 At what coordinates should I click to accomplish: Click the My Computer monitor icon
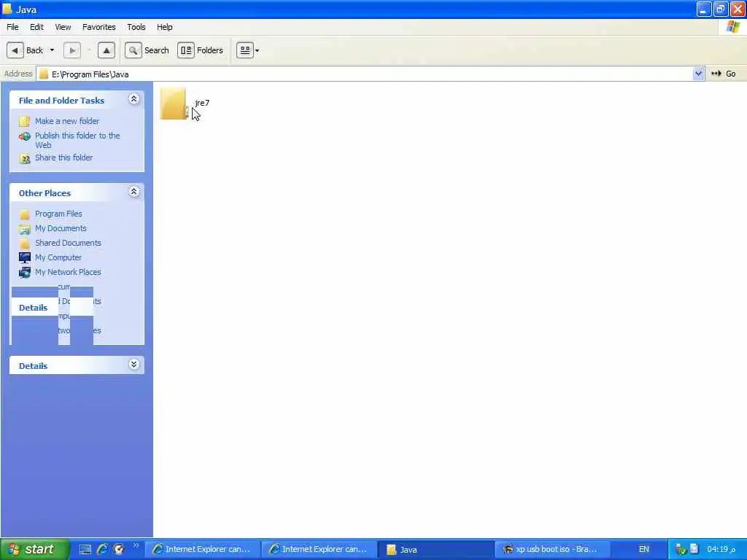coord(25,257)
